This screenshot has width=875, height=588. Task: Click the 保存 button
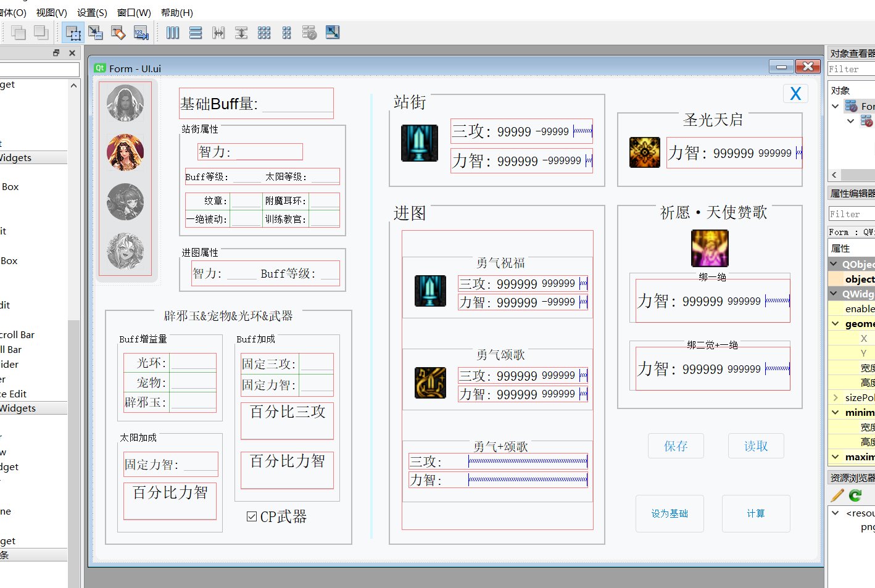[676, 445]
